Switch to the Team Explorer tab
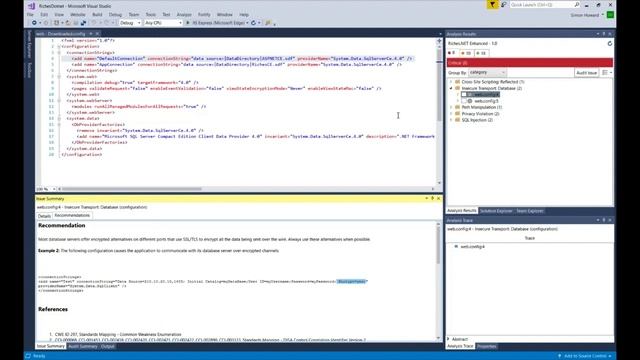Screen dimensions: 640x360 click(x=530, y=211)
